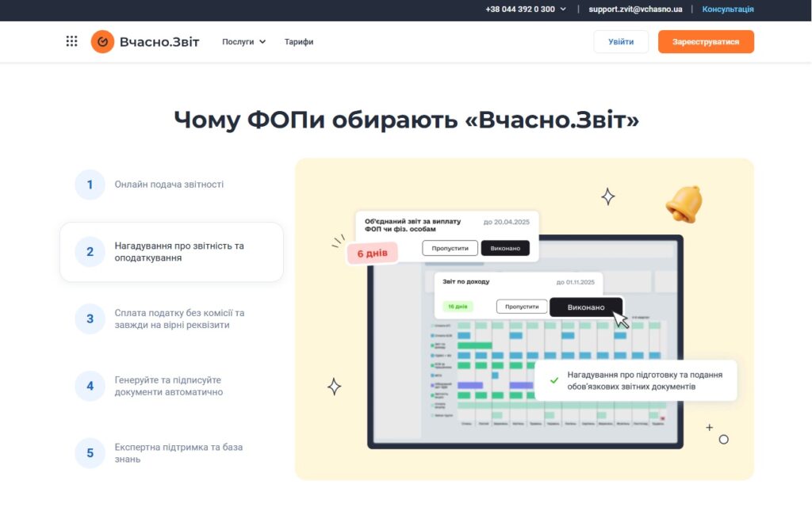The height and width of the screenshot is (530, 812).
Task: Click the apps grid icon beside the logo
Action: pos(71,40)
